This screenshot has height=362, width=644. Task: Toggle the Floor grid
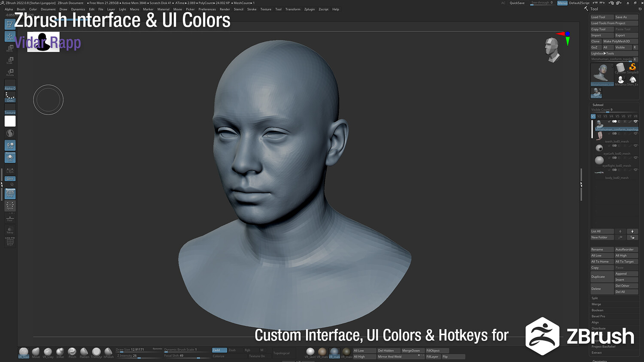(x=10, y=218)
